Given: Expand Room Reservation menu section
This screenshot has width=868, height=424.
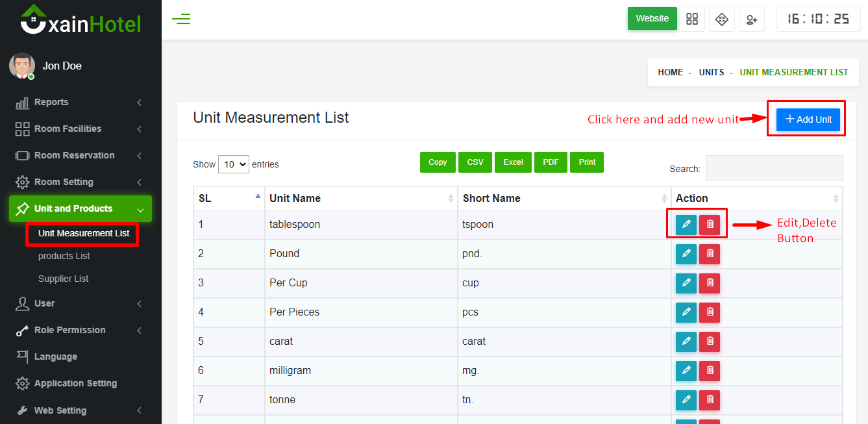Looking at the screenshot, I should pos(78,155).
